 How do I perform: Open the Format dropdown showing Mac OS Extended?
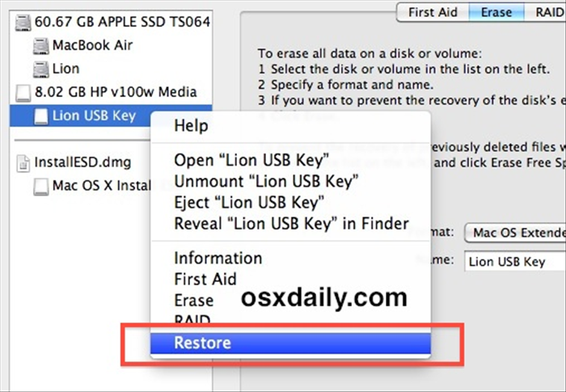pyautogui.click(x=516, y=233)
